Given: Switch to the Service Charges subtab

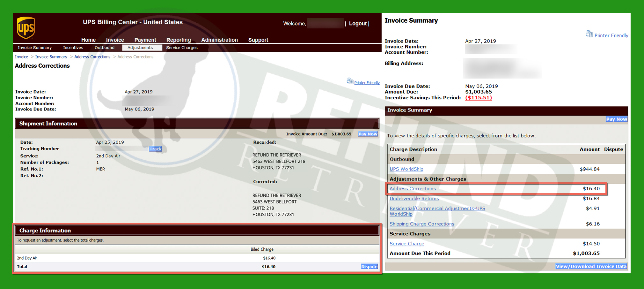Looking at the screenshot, I should click(x=182, y=48).
